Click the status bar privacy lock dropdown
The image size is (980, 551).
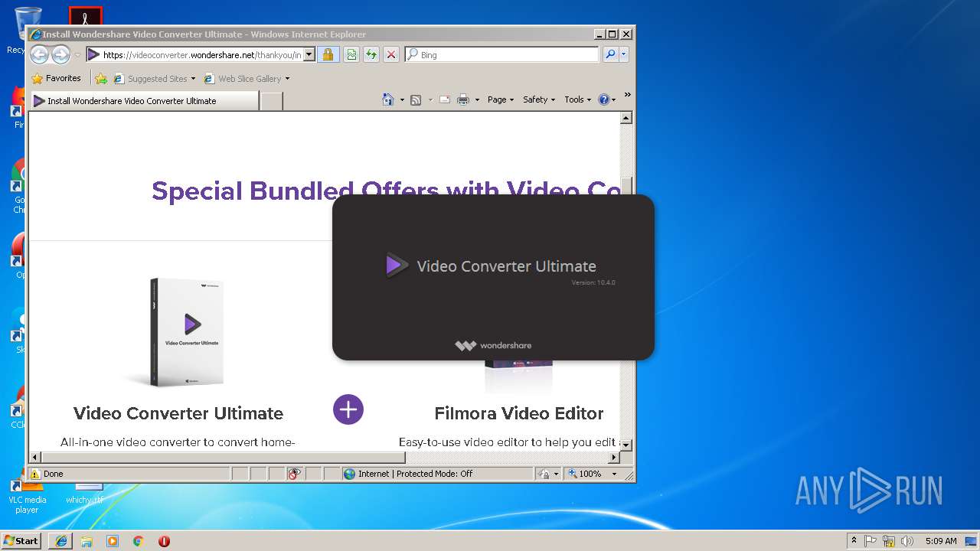(549, 474)
